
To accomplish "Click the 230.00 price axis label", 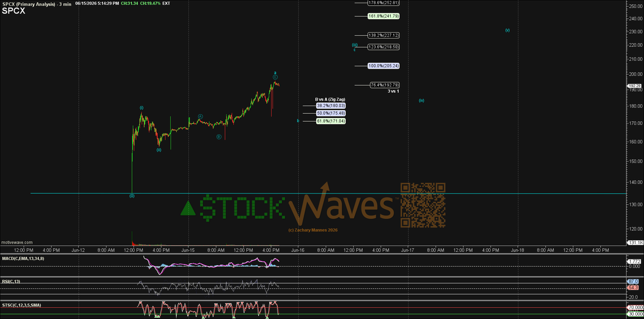I will click(635, 32).
